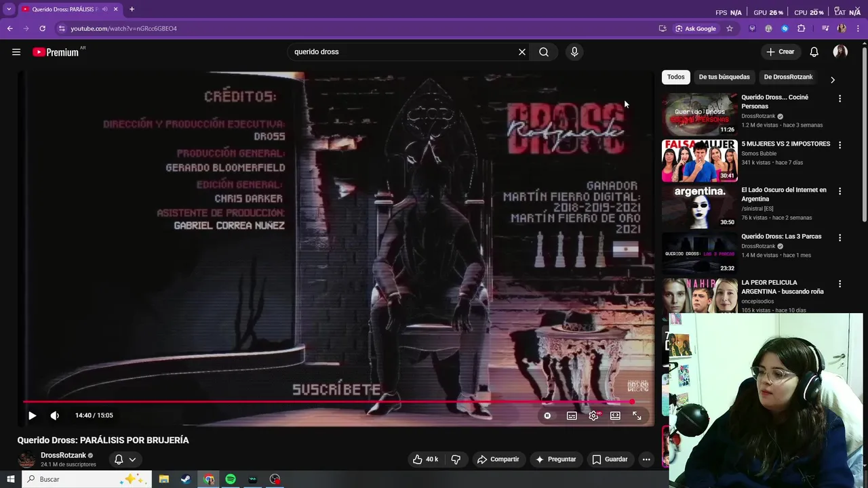Share the video via Compartir

click(x=498, y=459)
